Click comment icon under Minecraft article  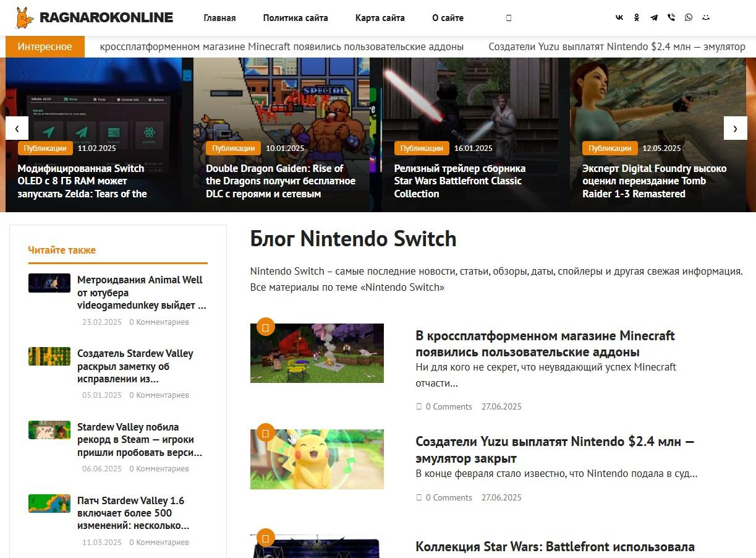coord(418,406)
